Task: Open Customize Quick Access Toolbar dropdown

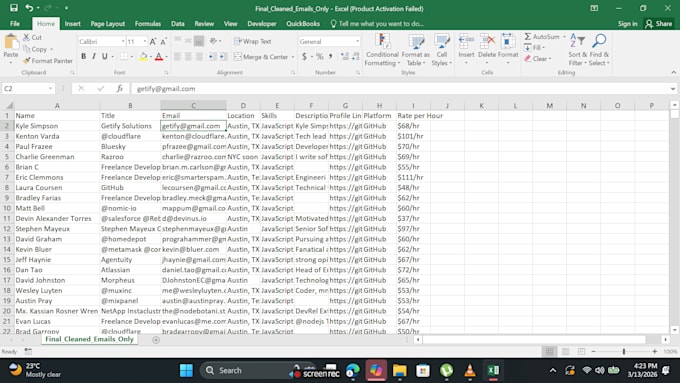Action: tap(66, 8)
